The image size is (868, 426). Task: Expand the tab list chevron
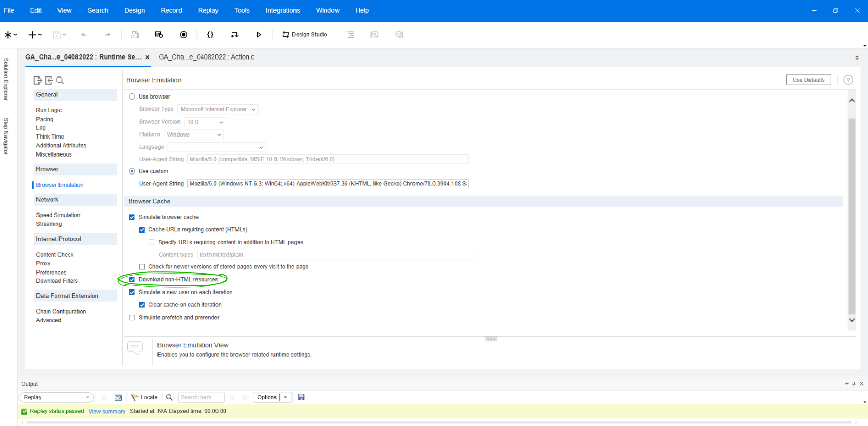pyautogui.click(x=857, y=58)
